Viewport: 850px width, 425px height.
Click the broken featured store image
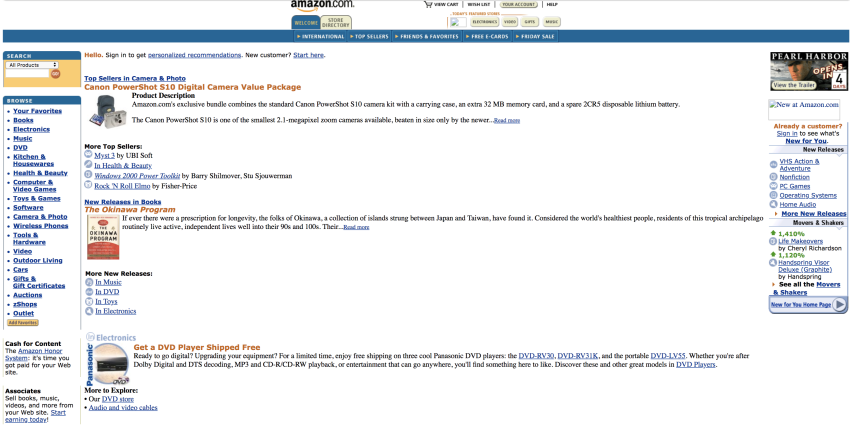(x=458, y=22)
